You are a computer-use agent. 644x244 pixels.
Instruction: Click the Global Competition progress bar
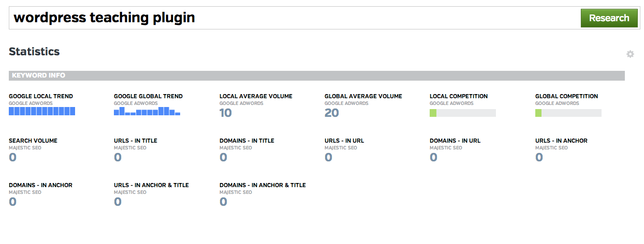568,113
